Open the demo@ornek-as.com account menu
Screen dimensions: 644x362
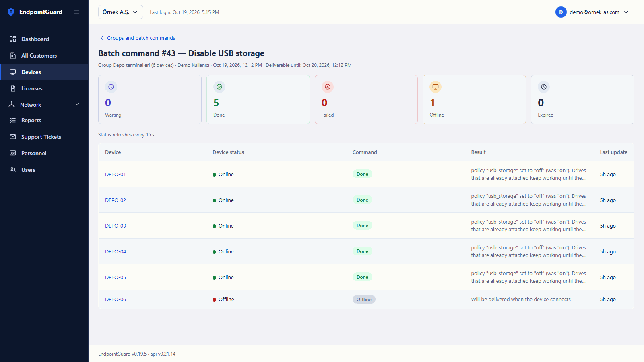click(x=592, y=12)
